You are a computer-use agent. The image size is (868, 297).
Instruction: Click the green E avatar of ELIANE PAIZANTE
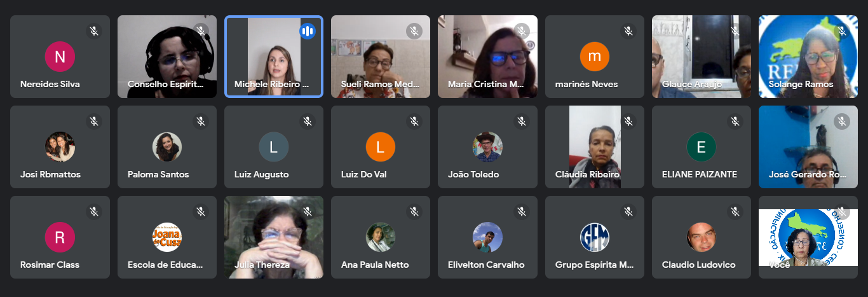click(x=701, y=147)
